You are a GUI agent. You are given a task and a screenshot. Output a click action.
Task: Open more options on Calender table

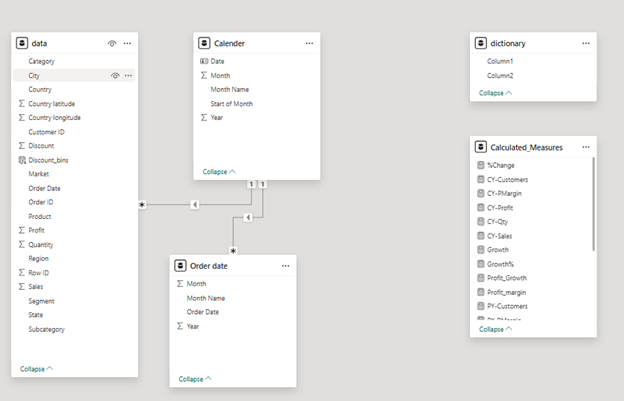[x=309, y=44]
